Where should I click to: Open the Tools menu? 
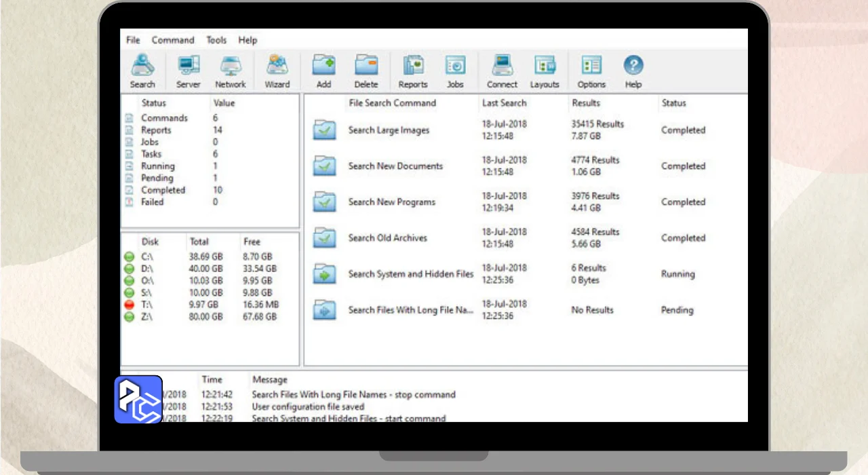(216, 40)
